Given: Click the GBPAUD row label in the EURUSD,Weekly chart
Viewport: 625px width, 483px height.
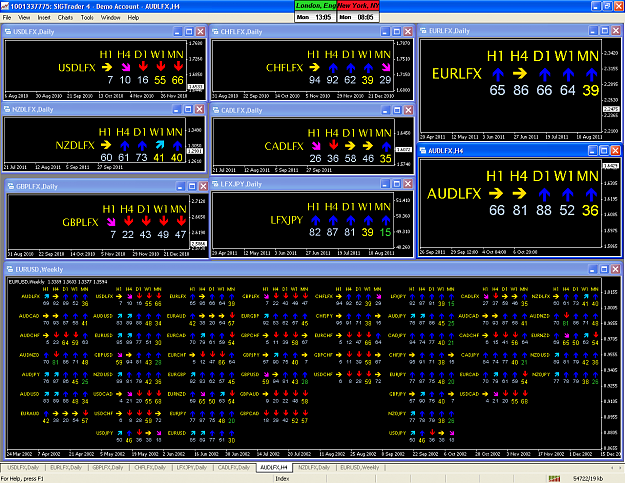Looking at the screenshot, I should coord(250,394).
